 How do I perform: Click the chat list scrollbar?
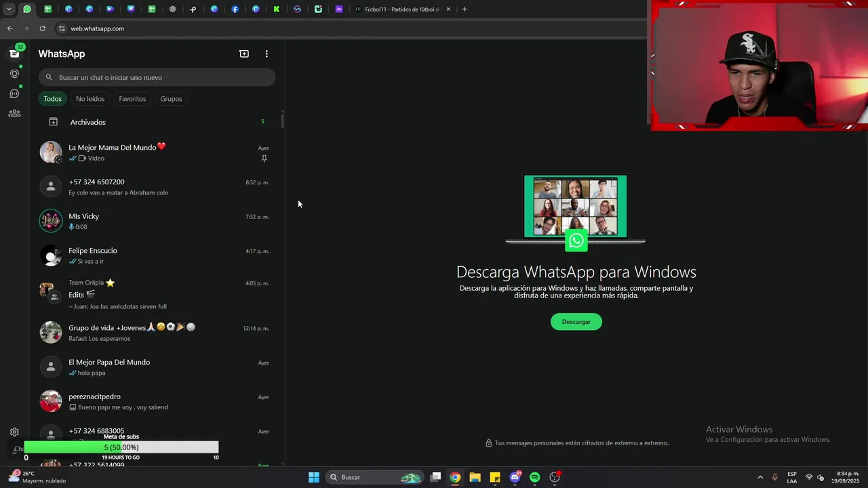coord(282,120)
